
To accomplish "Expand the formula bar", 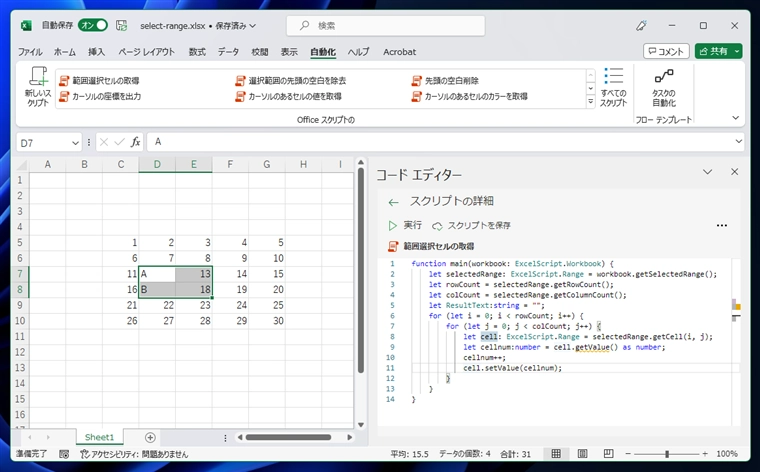I will [x=738, y=142].
